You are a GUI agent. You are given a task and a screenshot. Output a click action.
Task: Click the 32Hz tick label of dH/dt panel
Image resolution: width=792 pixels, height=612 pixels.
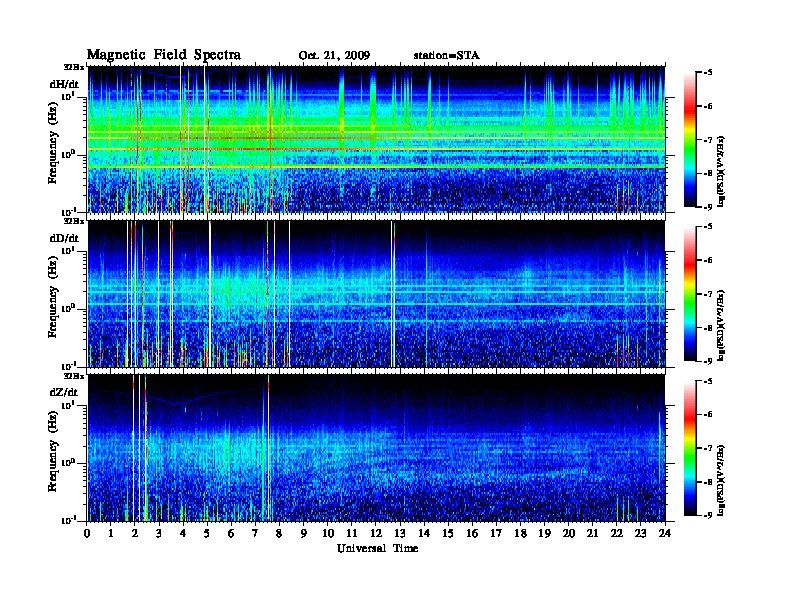point(74,67)
